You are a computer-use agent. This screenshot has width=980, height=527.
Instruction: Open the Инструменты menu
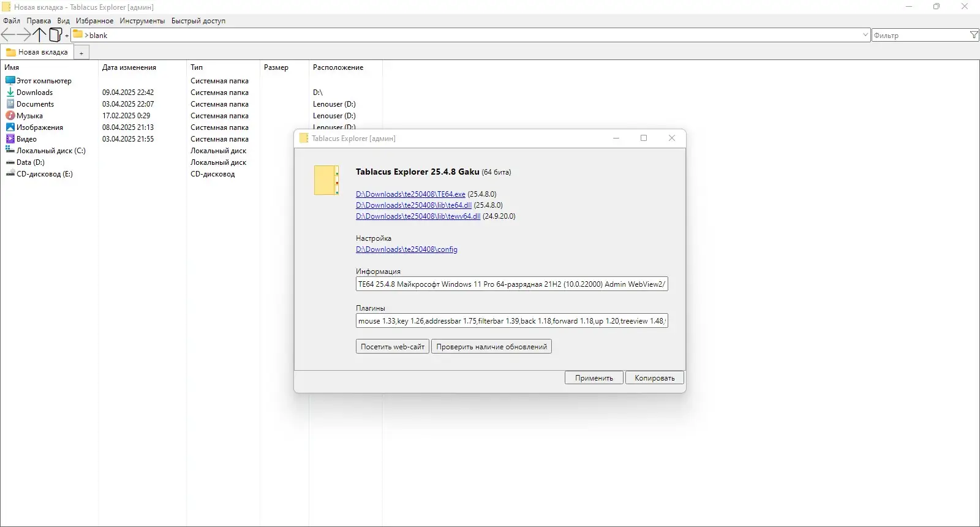click(x=142, y=21)
